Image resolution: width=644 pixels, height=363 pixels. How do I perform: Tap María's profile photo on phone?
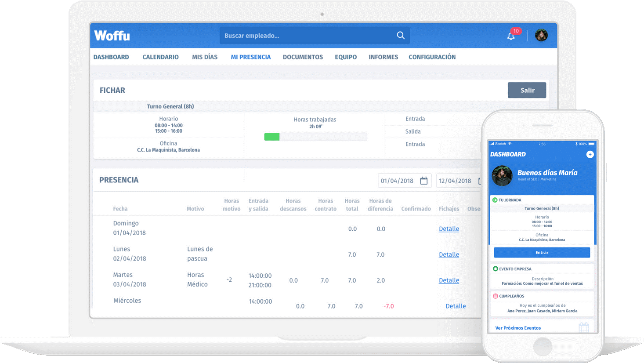502,176
